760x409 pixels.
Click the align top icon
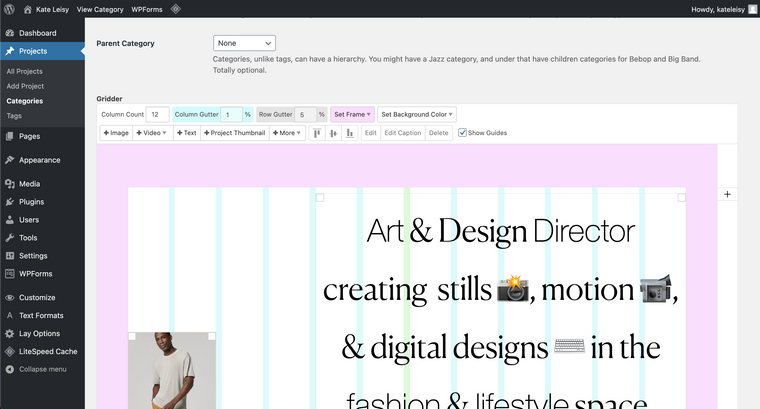pyautogui.click(x=317, y=133)
